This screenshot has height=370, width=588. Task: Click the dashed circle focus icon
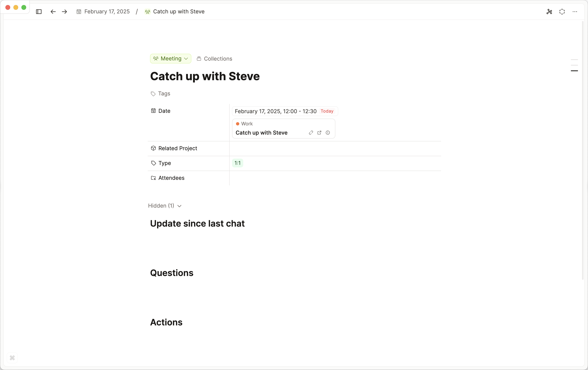point(562,12)
